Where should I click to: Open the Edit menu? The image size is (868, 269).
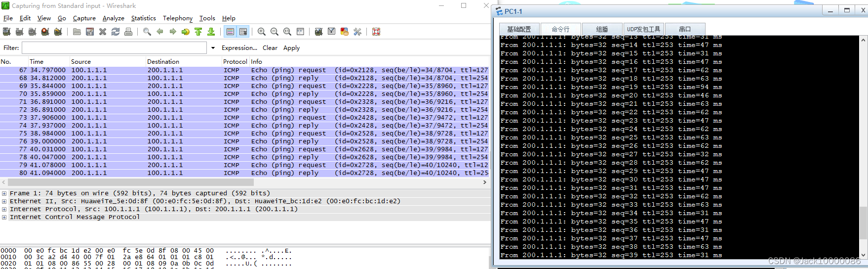click(25, 18)
